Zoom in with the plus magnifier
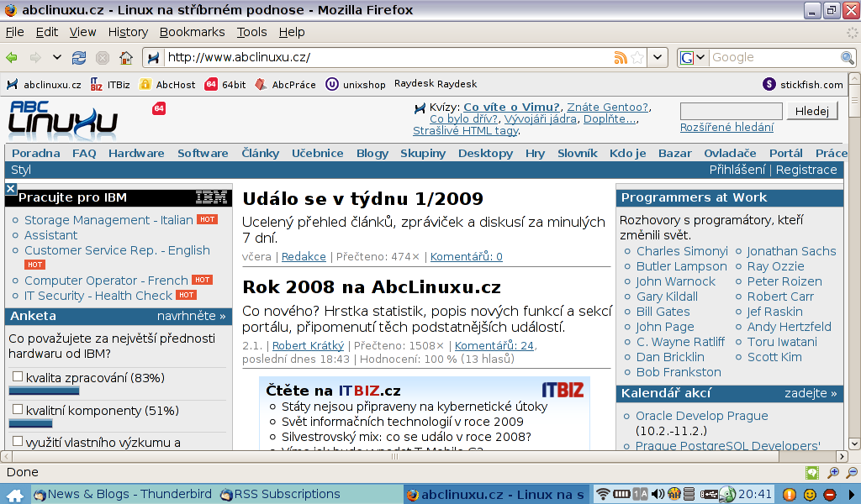 833,473
